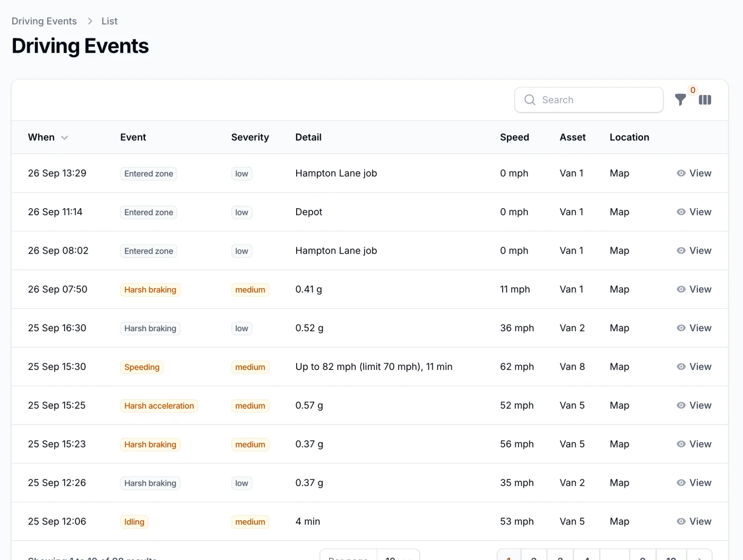The image size is (743, 560).
Task: Open Map for the 26 Sep 07:50 row
Action: pyautogui.click(x=619, y=289)
